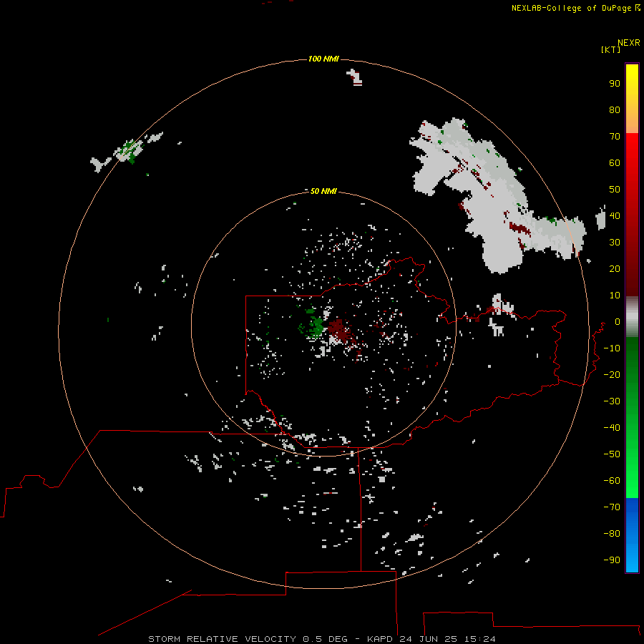Click the NEXLAB-College of DuPage header text
Viewport: 644px width, 644px height.
pos(571,8)
